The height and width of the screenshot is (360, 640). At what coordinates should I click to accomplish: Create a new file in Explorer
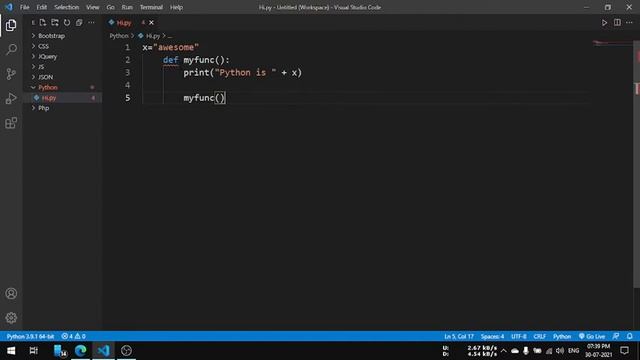[x=43, y=22]
